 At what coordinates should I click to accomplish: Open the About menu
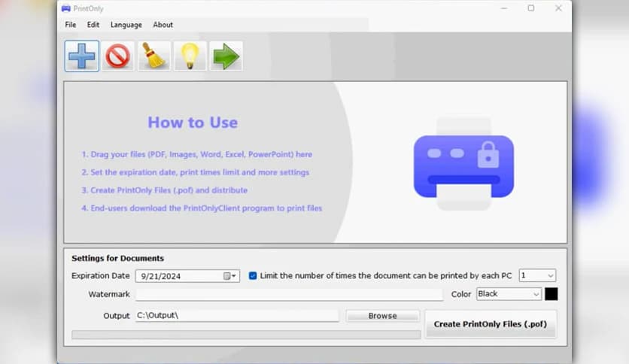[x=163, y=25]
